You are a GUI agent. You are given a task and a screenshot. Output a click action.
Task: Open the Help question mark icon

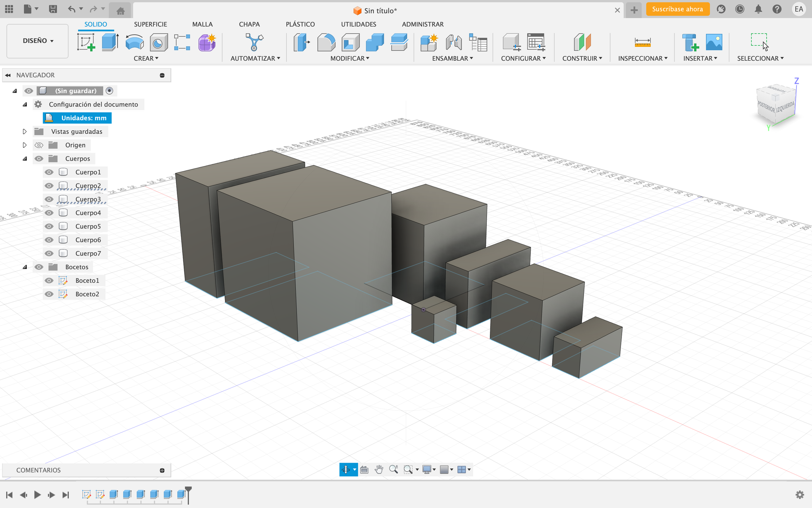click(x=777, y=9)
